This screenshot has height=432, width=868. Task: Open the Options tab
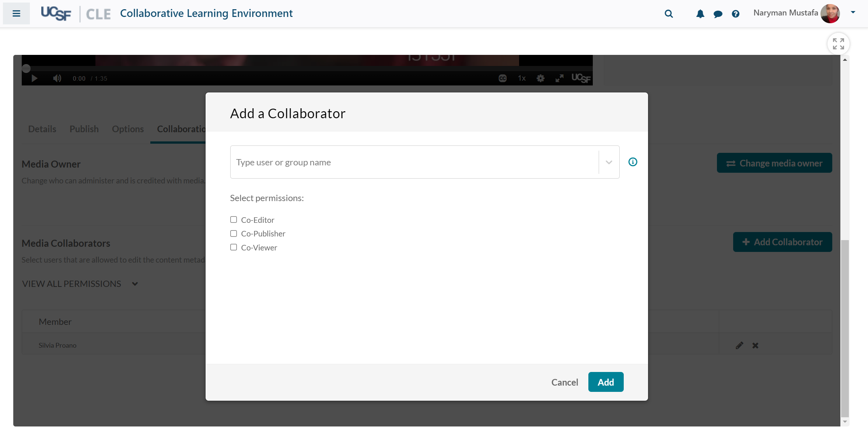(128, 129)
